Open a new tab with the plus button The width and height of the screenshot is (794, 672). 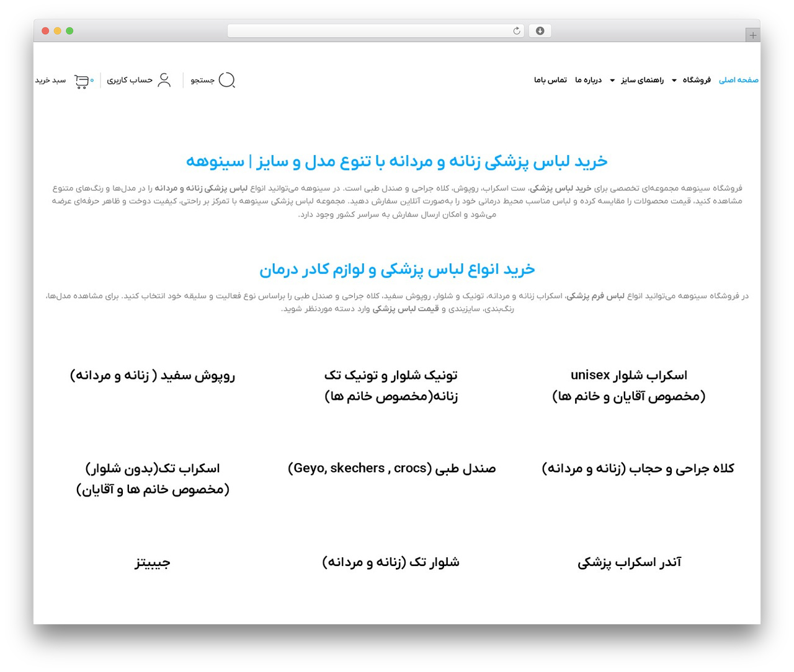coord(752,35)
